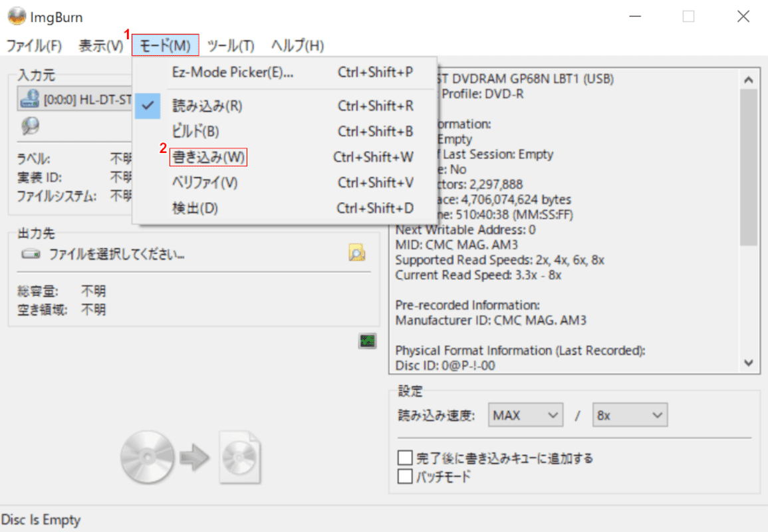768x532 pixels.
Task: Click the 読み込み速度 label
Action: (436, 416)
